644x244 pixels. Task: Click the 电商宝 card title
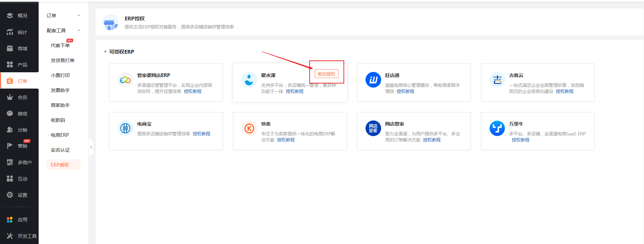tap(144, 124)
